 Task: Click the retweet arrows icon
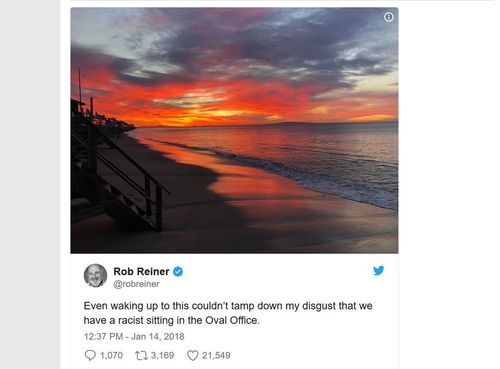[141, 356]
